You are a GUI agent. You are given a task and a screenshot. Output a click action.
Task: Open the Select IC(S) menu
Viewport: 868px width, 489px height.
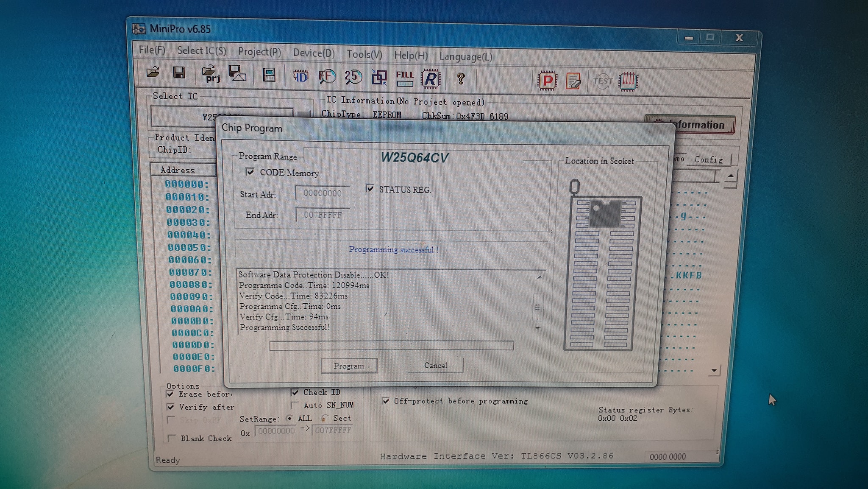click(201, 51)
